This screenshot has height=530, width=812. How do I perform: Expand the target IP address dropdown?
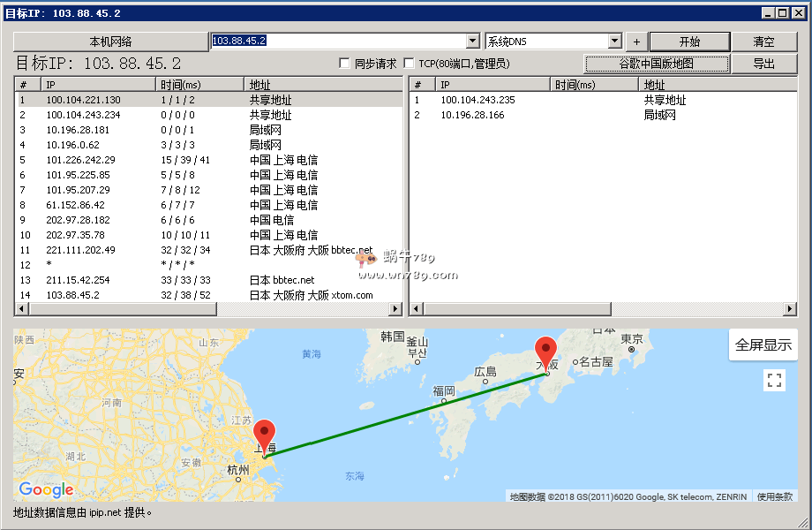471,42
